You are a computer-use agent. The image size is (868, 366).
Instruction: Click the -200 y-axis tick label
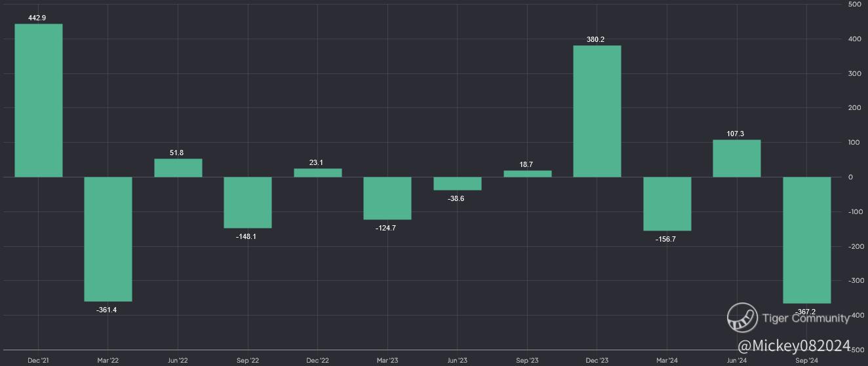tap(856, 246)
